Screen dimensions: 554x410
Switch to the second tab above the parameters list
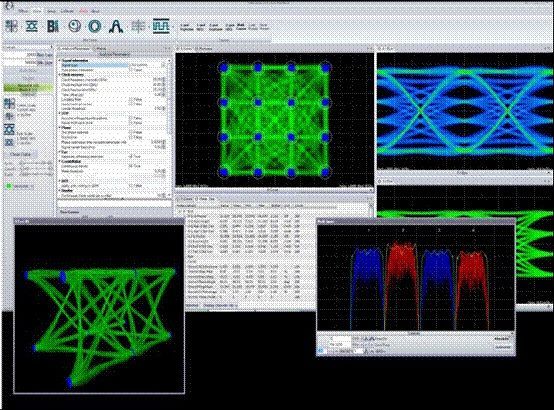click(x=101, y=48)
